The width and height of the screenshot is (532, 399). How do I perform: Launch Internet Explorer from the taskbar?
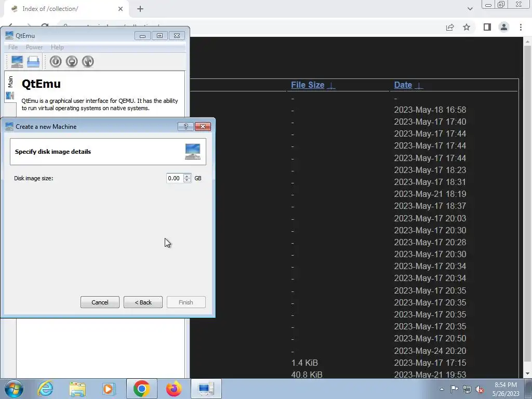45,389
